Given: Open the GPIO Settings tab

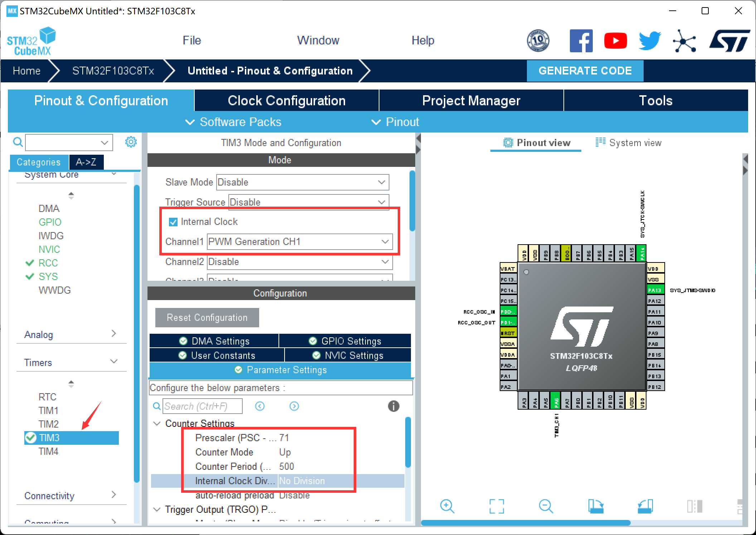Looking at the screenshot, I should pos(345,341).
